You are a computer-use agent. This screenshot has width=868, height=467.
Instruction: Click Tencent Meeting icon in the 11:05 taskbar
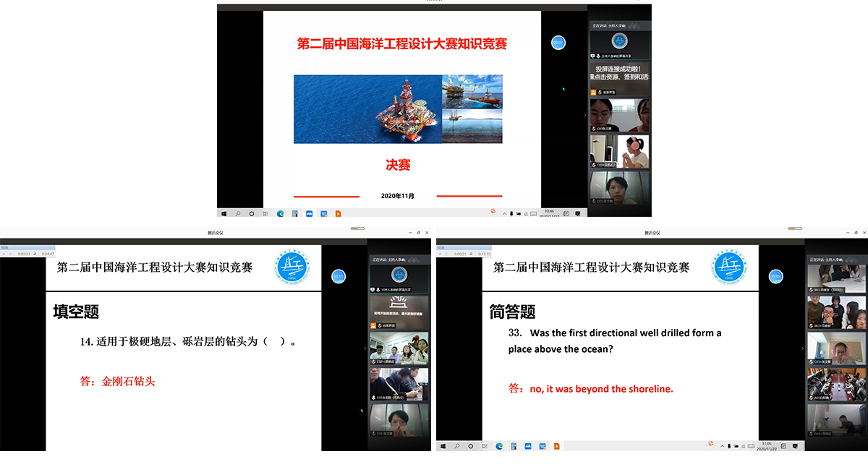528,446
